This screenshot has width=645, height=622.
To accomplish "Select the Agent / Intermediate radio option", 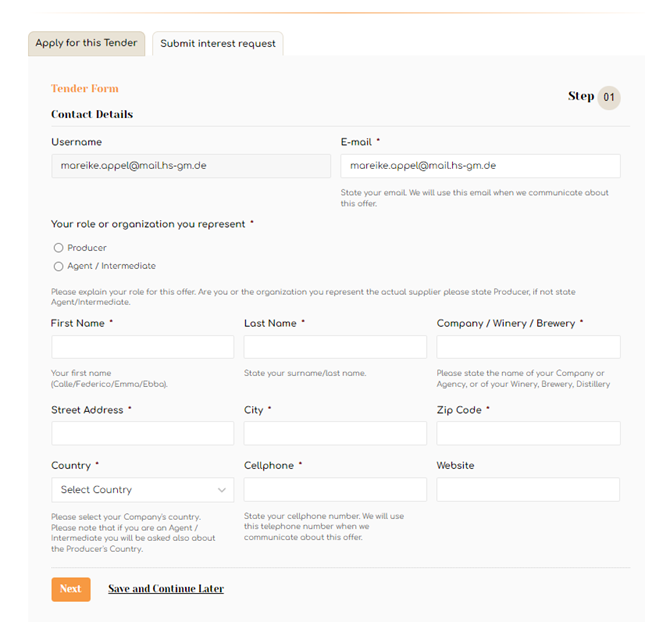I will pos(58,266).
